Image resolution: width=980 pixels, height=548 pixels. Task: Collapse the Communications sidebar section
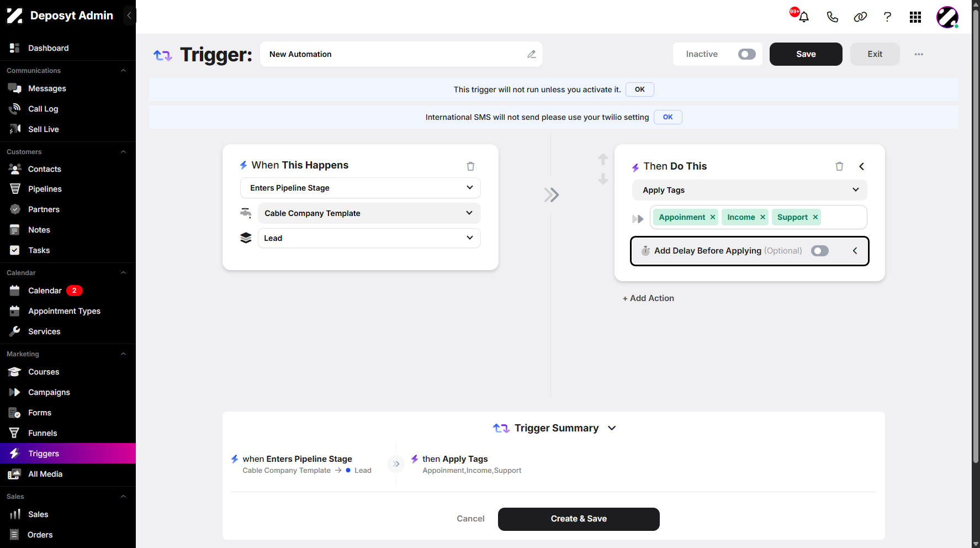click(123, 71)
